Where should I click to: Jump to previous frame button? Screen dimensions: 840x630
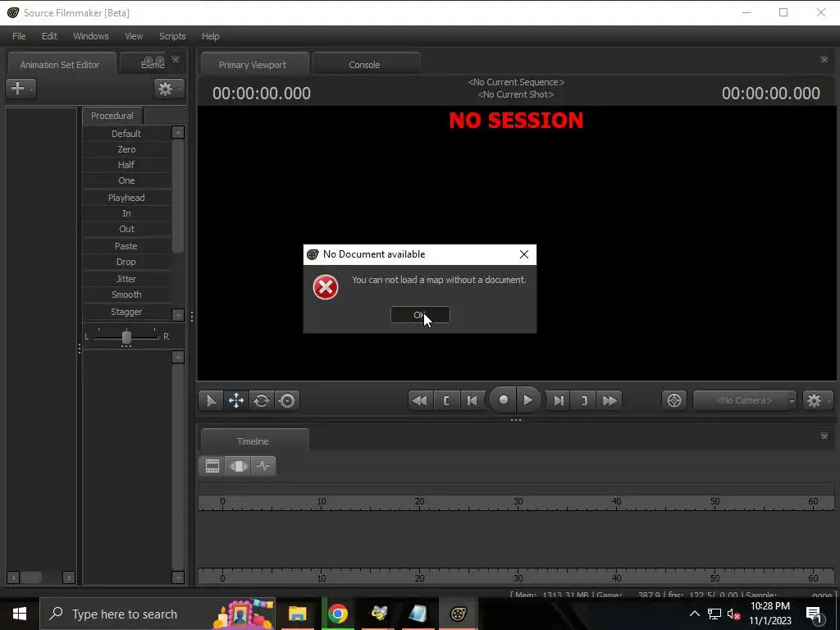pyautogui.click(x=472, y=400)
